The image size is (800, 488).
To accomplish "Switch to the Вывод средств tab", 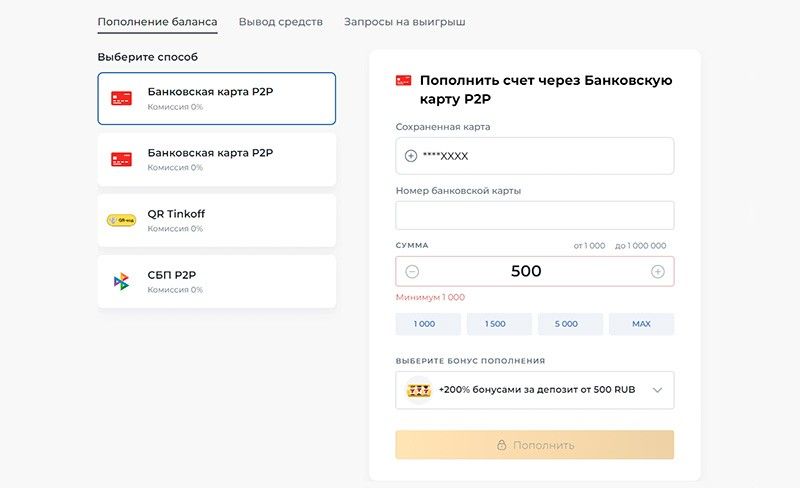I will point(280,22).
